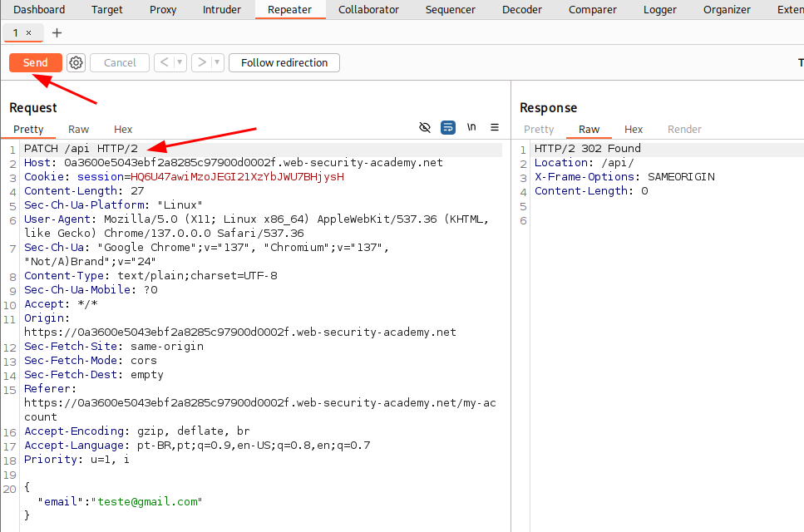Open the request editor hamburger menu
The height and width of the screenshot is (532, 804).
tap(495, 127)
